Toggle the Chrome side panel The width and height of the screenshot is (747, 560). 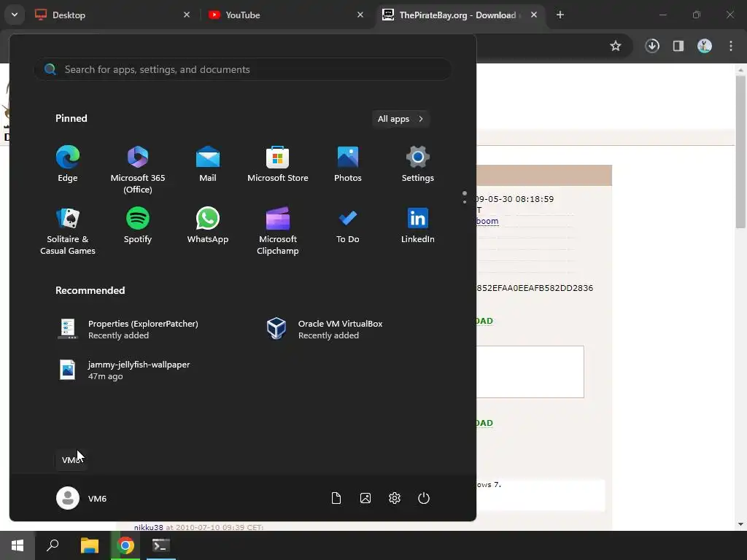(678, 46)
